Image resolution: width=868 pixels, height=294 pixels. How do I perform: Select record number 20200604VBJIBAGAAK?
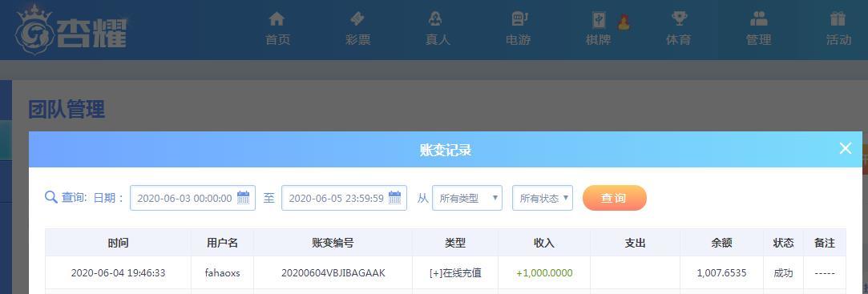(333, 273)
